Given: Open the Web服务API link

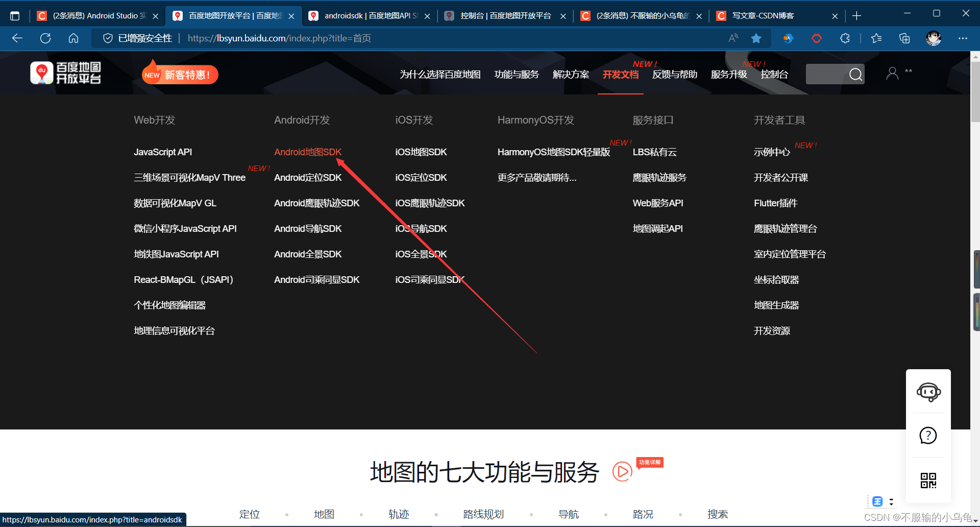Looking at the screenshot, I should [x=658, y=203].
